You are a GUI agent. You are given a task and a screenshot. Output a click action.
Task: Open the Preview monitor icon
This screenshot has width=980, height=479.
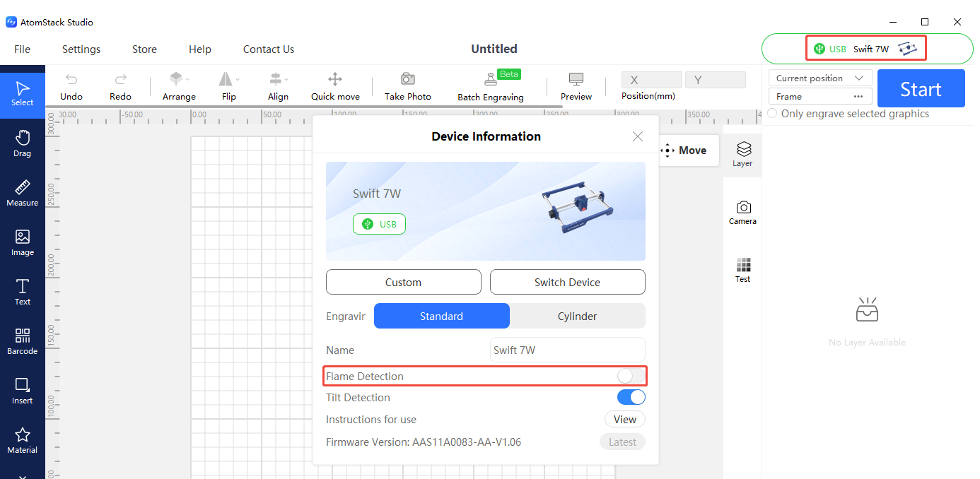(576, 78)
